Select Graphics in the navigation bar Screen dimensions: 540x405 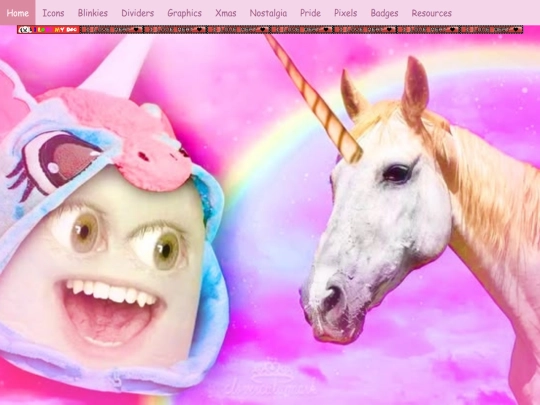[x=184, y=13]
